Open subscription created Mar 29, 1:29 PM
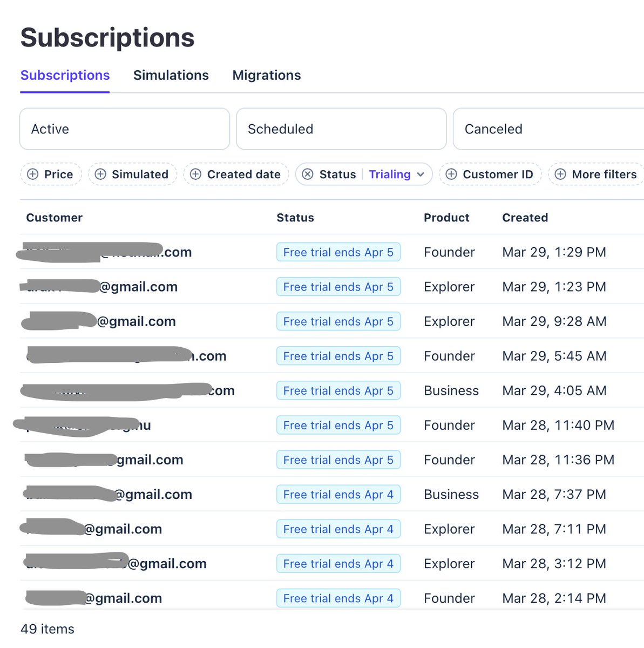The width and height of the screenshot is (644, 648). tap(332, 252)
